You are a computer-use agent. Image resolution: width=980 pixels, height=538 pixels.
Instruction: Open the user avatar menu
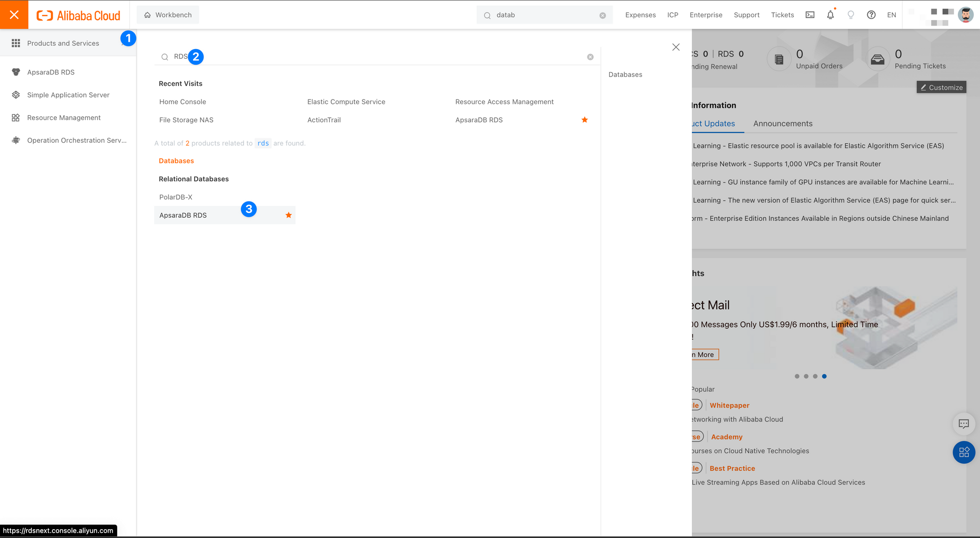(x=965, y=15)
